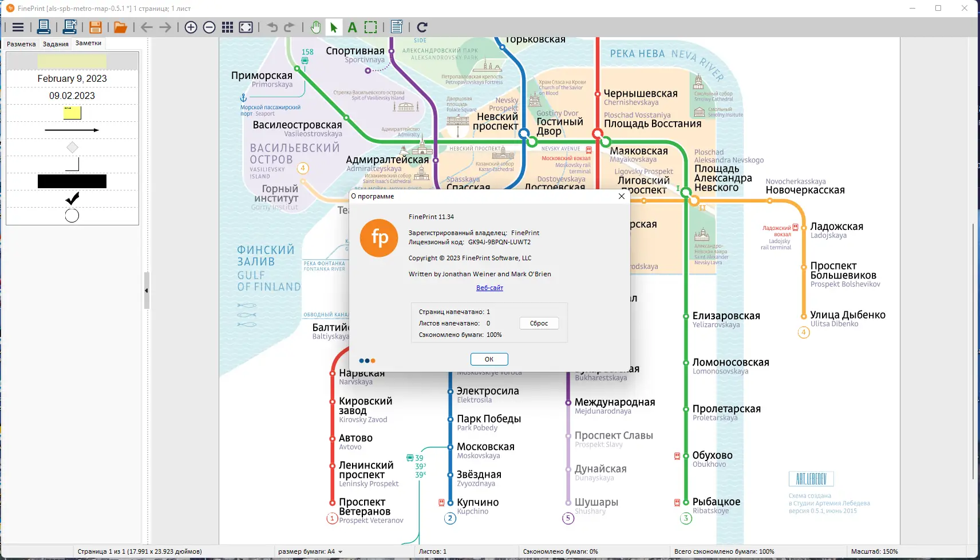Click 'FinePrint 11.34' version text
This screenshot has width=980, height=560.
(431, 217)
